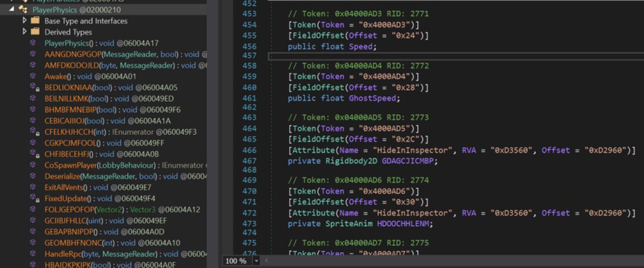Click the ExitAllVents method icon
644x268 pixels.
[33, 187]
